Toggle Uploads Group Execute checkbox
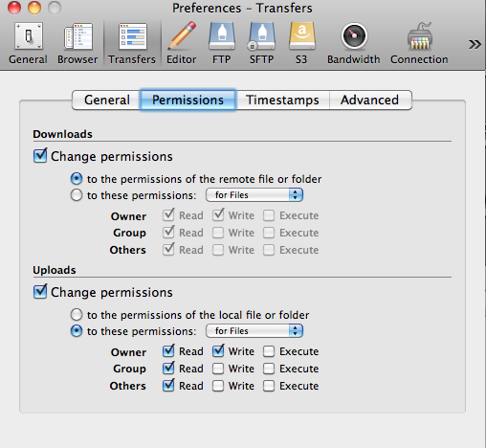486x448 pixels. coord(269,369)
